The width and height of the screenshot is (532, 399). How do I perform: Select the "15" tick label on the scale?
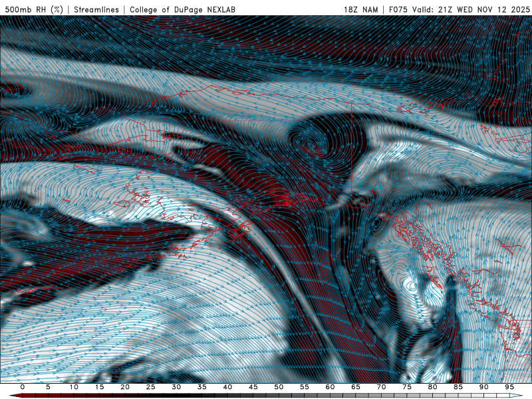point(99,387)
